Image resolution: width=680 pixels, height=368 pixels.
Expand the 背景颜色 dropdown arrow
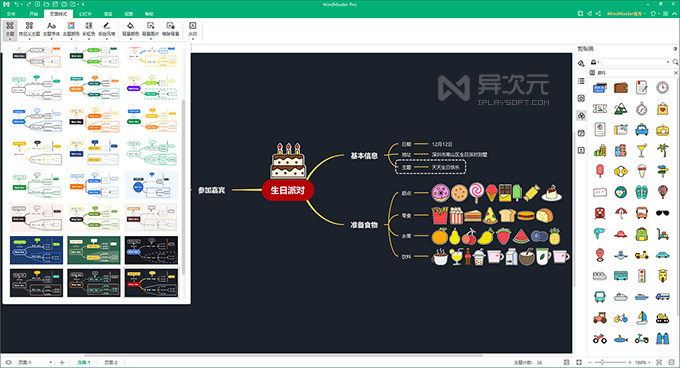[130, 38]
